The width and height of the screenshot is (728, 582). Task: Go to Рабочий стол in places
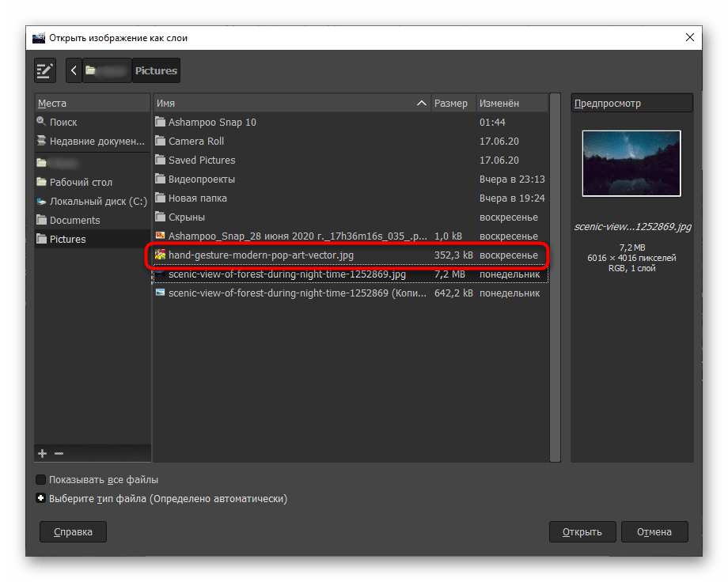(93, 182)
